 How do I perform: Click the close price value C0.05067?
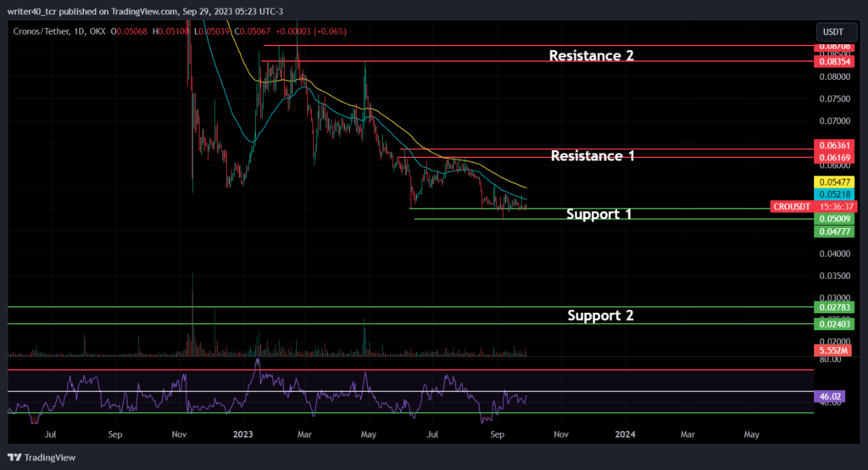[x=253, y=31]
